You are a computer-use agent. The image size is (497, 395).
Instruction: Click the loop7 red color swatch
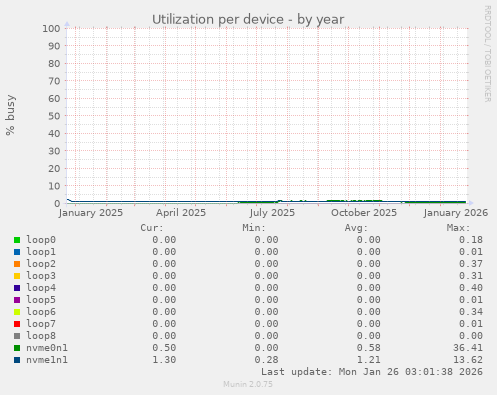click(x=17, y=324)
